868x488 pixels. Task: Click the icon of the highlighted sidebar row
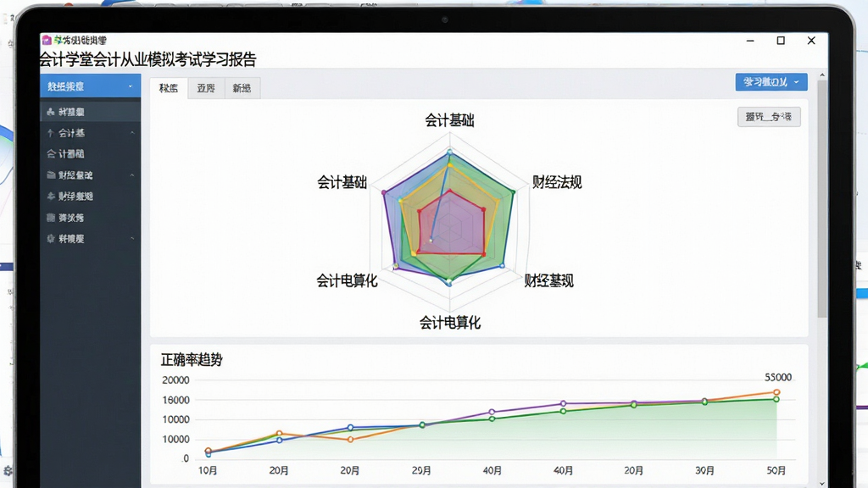coord(51,112)
